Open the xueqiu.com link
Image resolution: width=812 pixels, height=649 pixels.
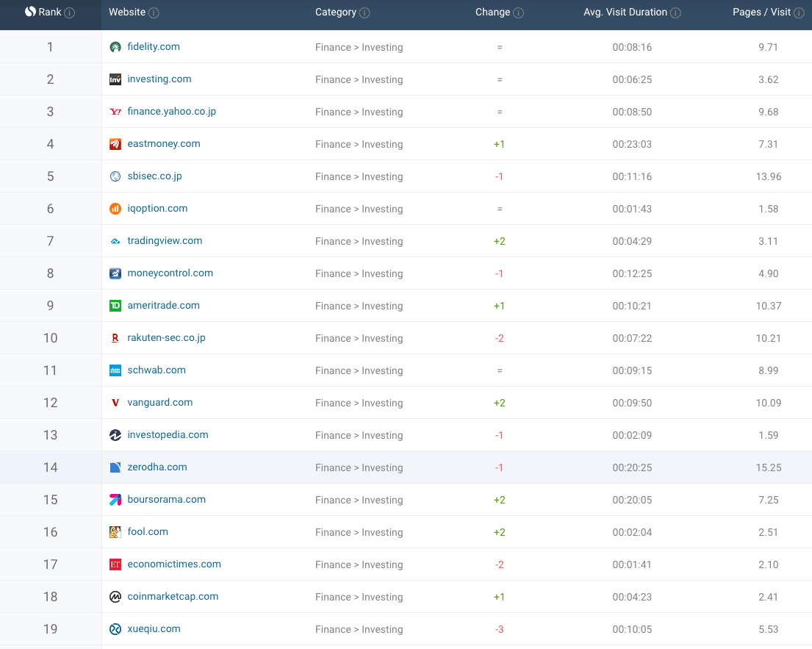[154, 629]
